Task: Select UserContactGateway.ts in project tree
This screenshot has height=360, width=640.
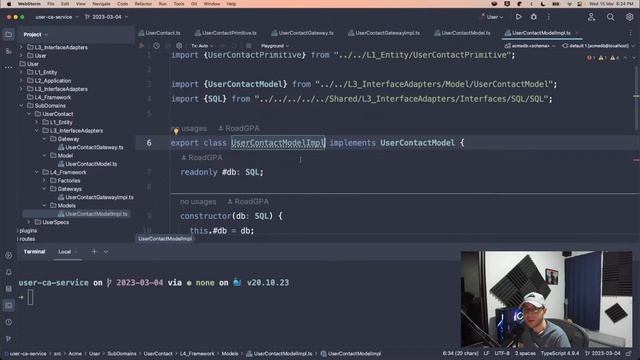Action: [94, 147]
